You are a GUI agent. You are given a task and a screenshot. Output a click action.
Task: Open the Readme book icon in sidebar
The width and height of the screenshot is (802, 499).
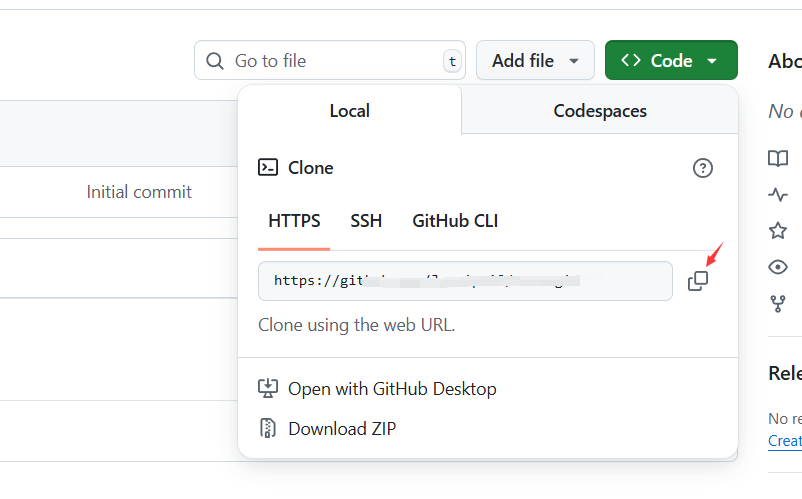coord(778,158)
